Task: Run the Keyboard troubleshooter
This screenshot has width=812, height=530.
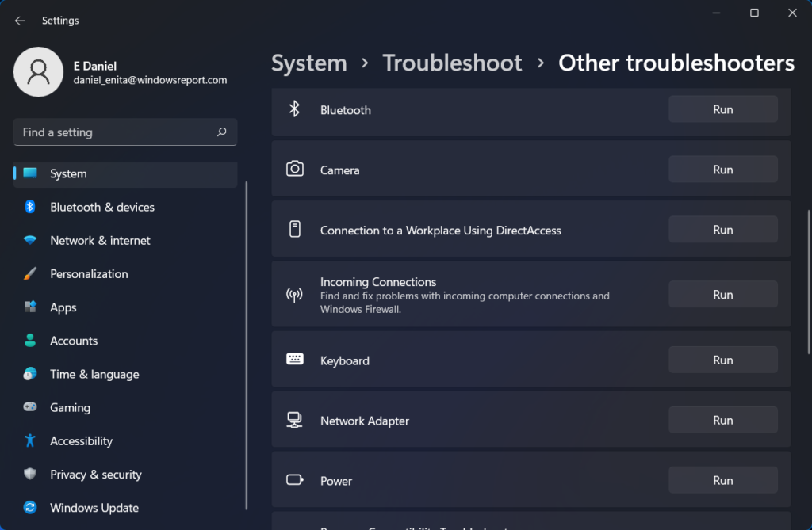Action: [x=723, y=360]
